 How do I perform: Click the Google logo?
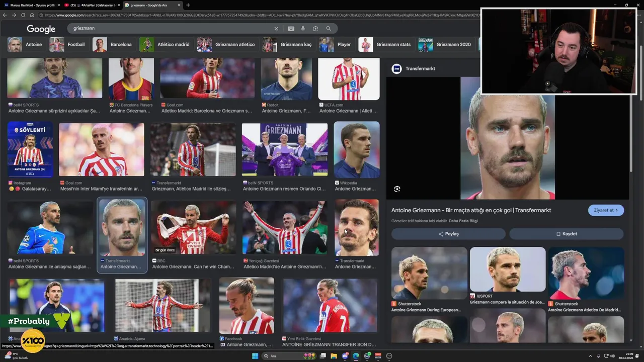tap(41, 29)
